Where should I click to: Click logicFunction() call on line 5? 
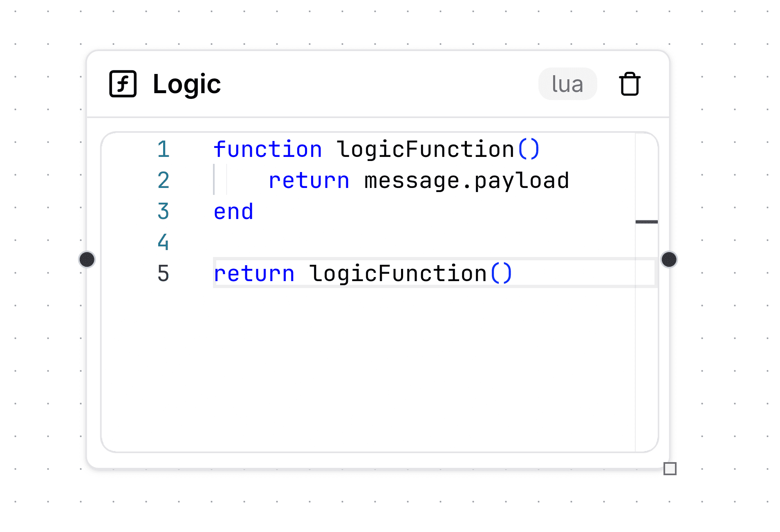(x=410, y=273)
